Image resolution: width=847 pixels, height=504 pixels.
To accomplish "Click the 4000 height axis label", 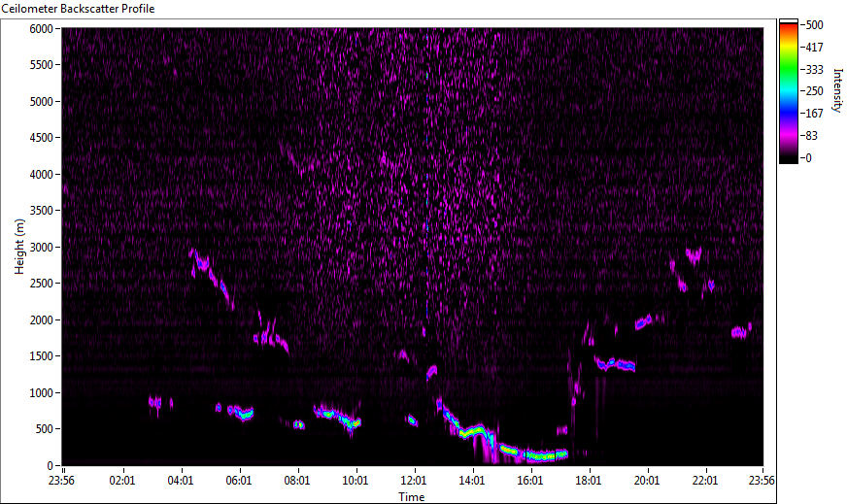I will point(42,175).
